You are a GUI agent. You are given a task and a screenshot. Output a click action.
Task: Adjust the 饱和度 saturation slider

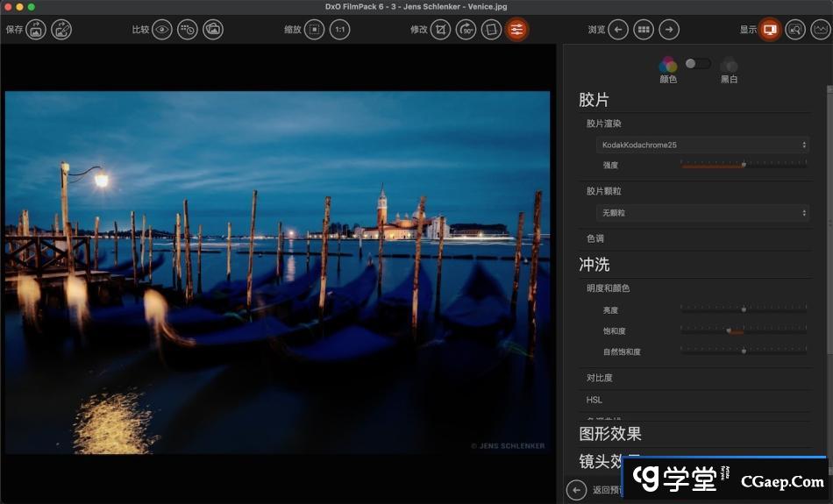(744, 330)
